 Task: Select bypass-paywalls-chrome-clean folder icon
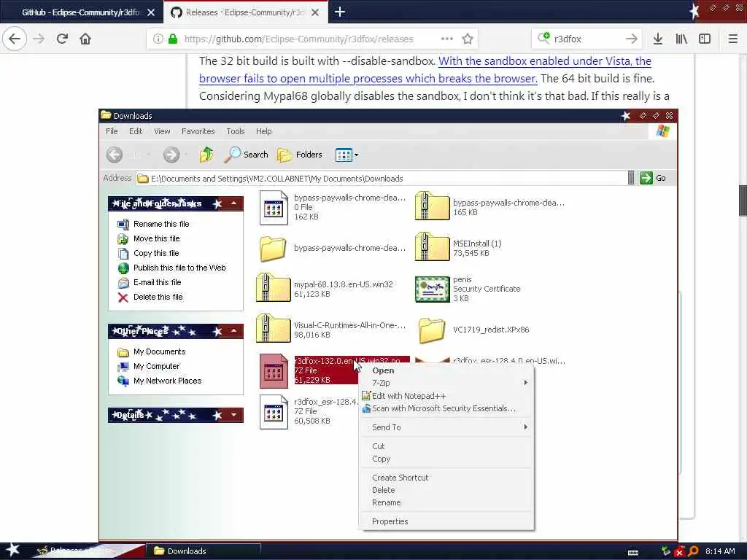pos(273,249)
